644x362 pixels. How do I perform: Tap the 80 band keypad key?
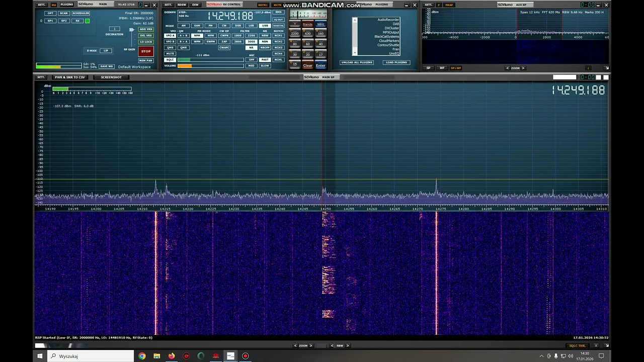click(x=295, y=44)
